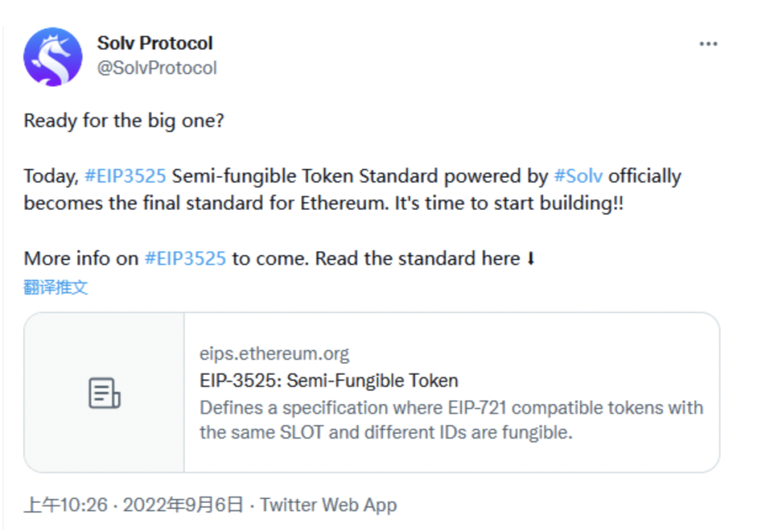Click 翻译推文 to translate the tweet

pos(56,287)
